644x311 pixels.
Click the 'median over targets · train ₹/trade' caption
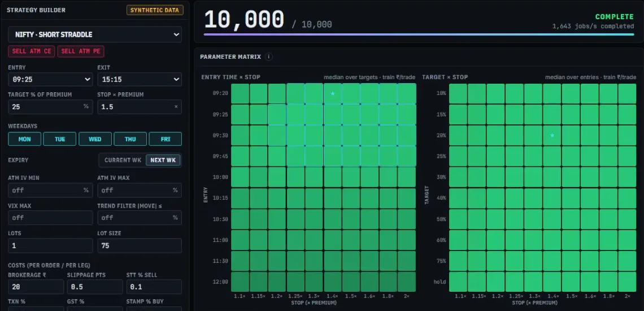[369, 77]
